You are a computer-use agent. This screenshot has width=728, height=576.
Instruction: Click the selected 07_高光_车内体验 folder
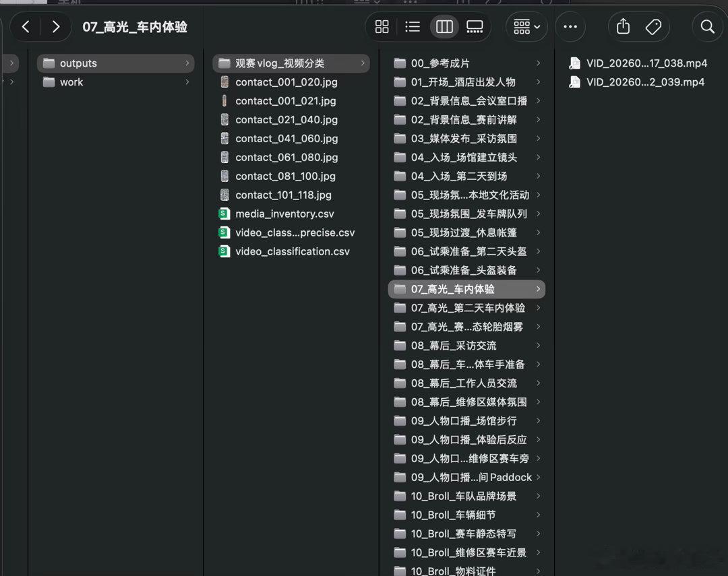point(466,289)
